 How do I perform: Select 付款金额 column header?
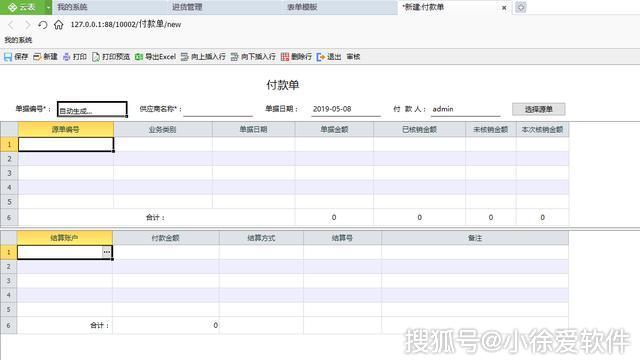click(x=166, y=238)
